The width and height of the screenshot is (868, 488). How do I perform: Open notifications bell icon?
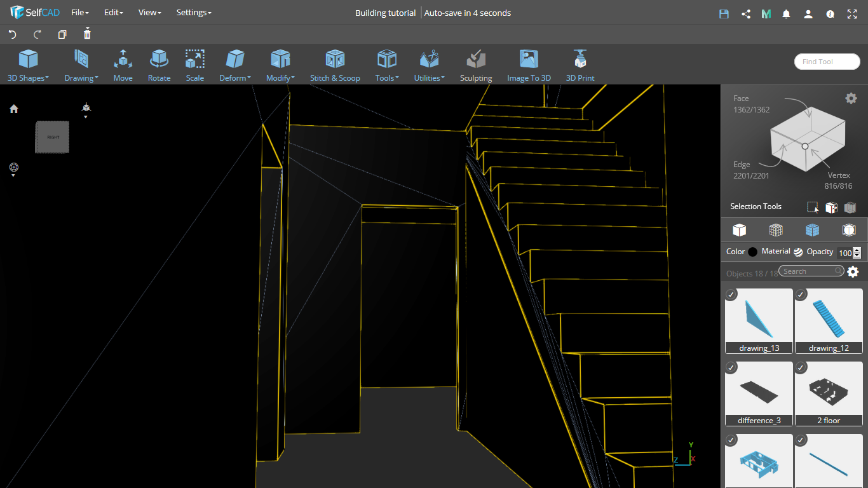tap(787, 13)
